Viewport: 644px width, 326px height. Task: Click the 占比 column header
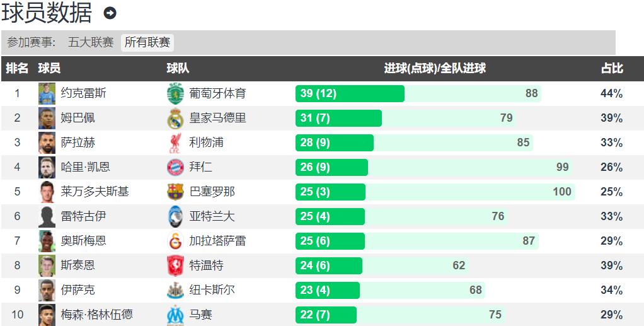click(x=612, y=68)
